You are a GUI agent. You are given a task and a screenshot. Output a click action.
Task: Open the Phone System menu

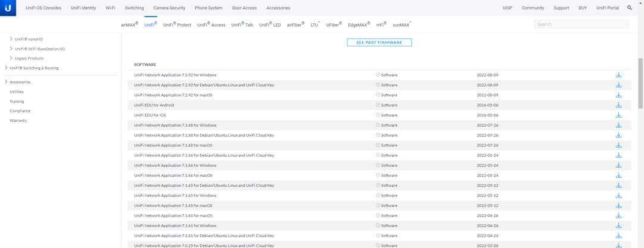(209, 8)
